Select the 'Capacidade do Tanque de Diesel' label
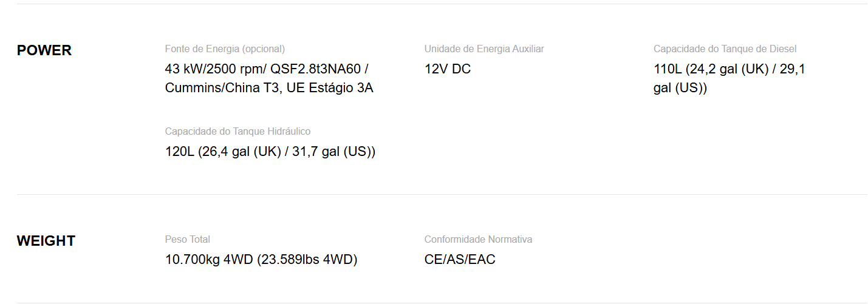 tap(725, 49)
